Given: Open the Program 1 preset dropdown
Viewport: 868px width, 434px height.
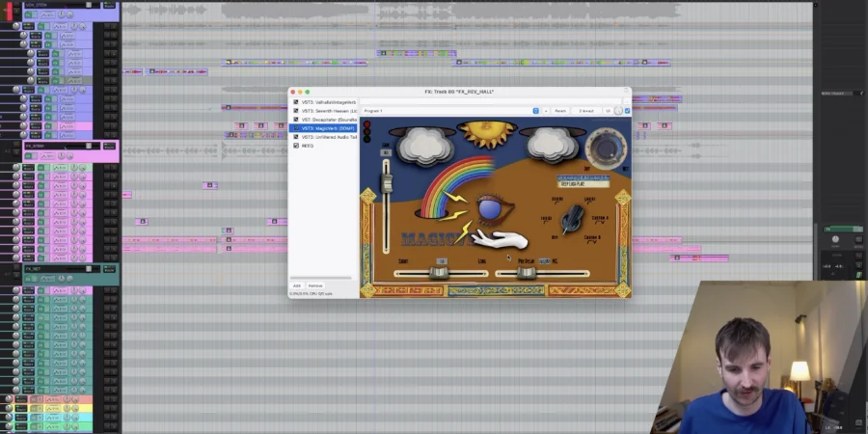Looking at the screenshot, I should click(x=450, y=111).
